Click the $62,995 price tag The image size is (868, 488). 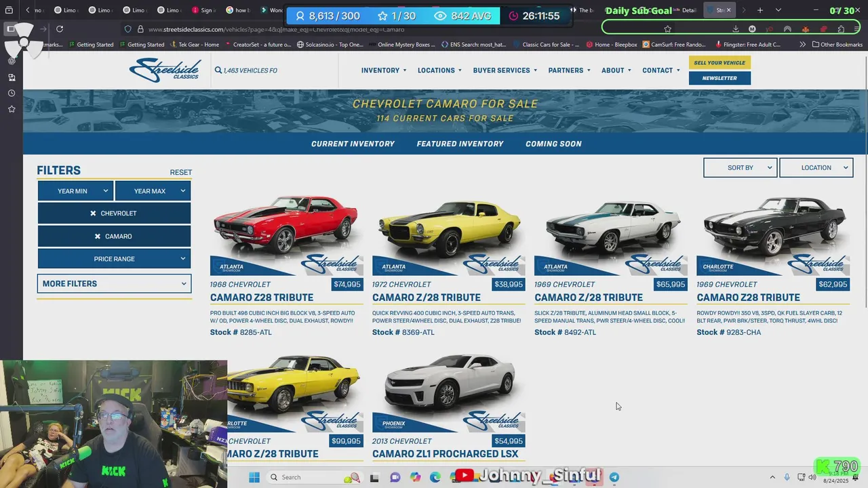tap(833, 285)
